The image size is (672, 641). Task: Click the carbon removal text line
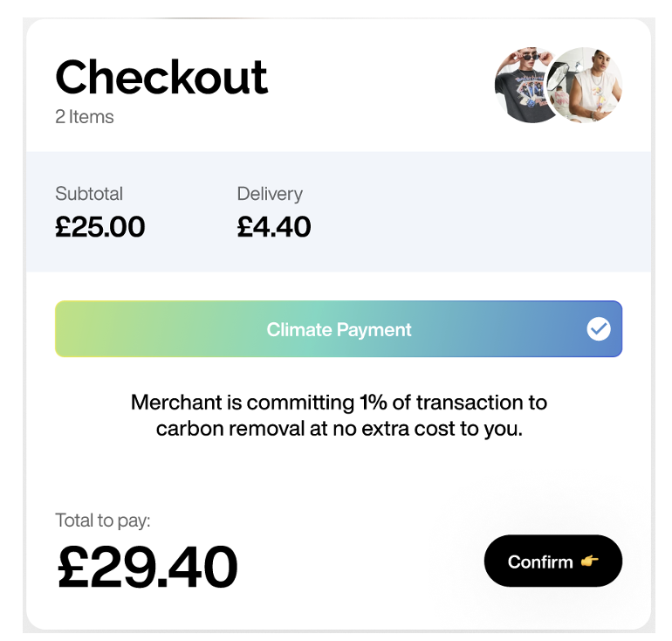click(339, 430)
